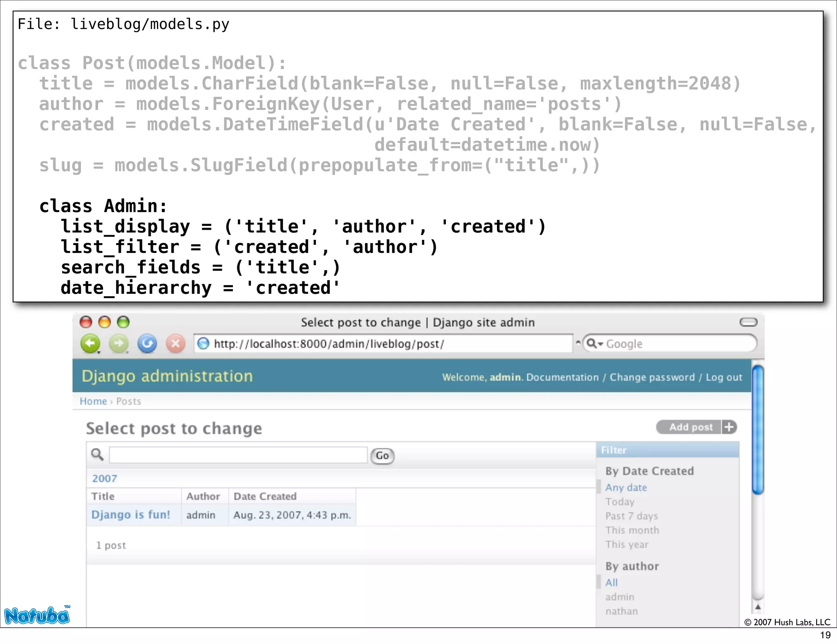Click the yellow minimize window button
Screen dimensions: 837x644
coord(105,322)
